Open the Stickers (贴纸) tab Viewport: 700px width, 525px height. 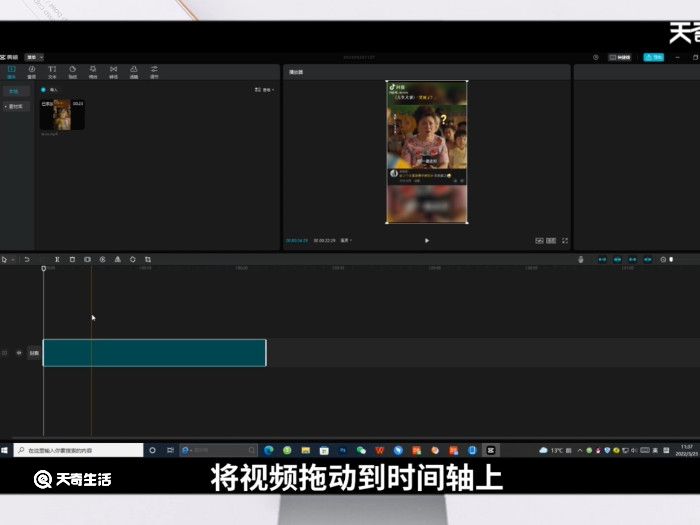pos(73,72)
